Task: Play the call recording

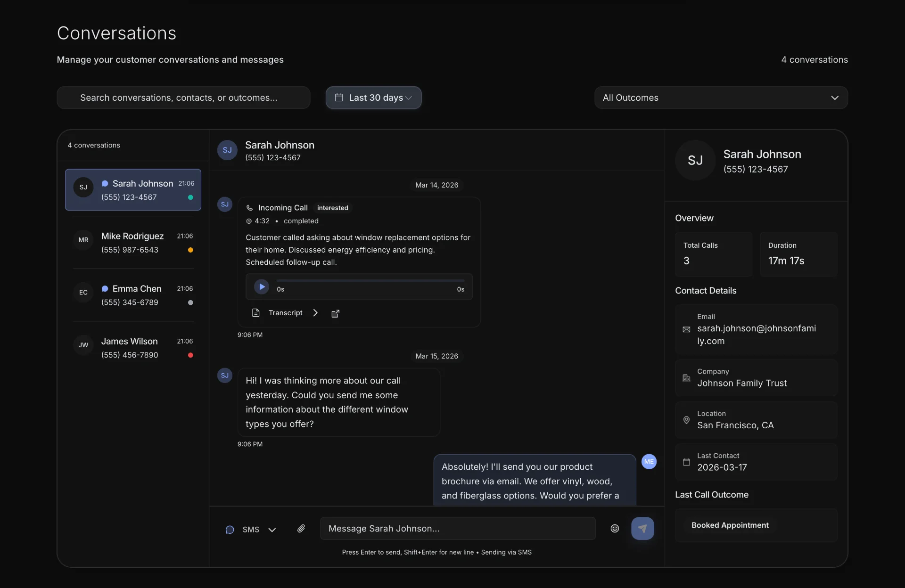Action: tap(261, 286)
